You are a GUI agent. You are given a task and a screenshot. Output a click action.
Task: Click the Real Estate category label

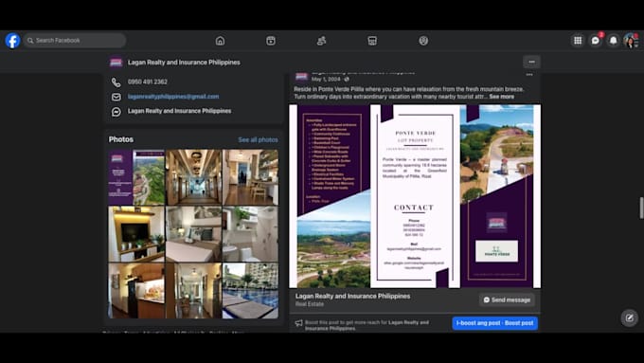(310, 304)
